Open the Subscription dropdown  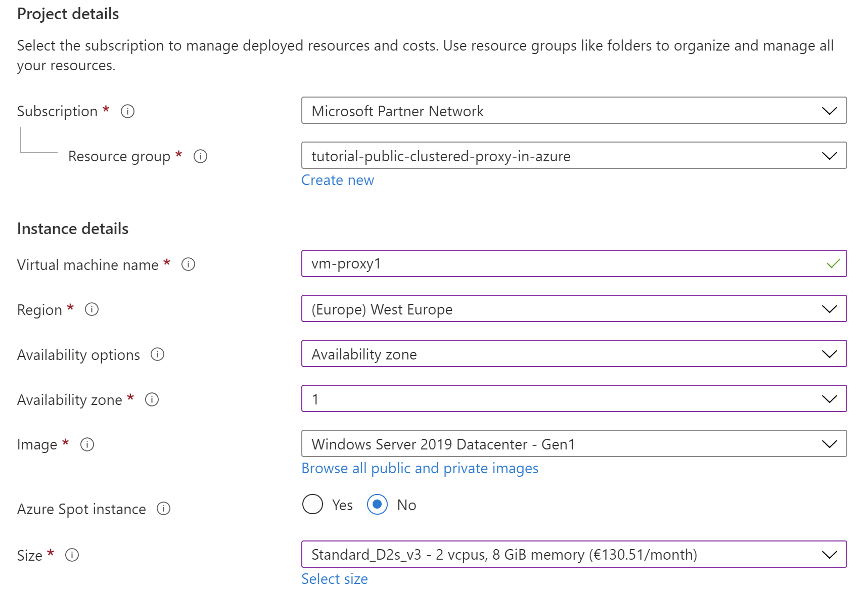(829, 111)
